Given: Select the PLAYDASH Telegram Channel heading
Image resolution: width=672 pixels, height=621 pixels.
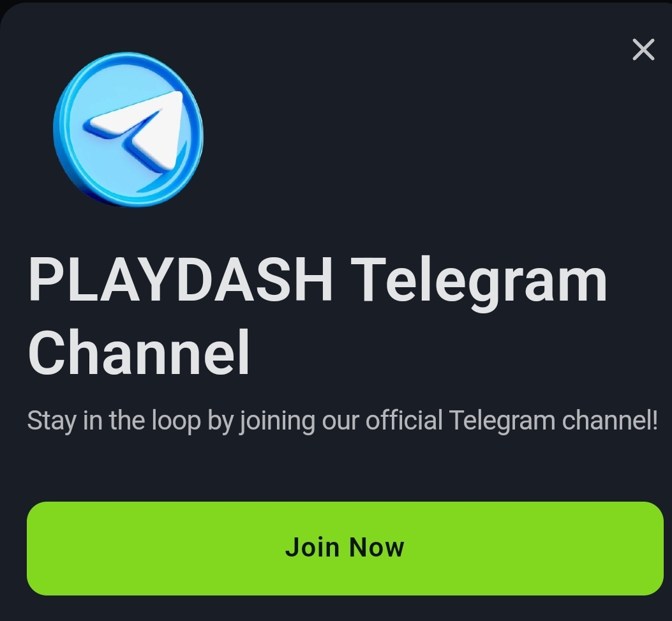Looking at the screenshot, I should point(317,316).
